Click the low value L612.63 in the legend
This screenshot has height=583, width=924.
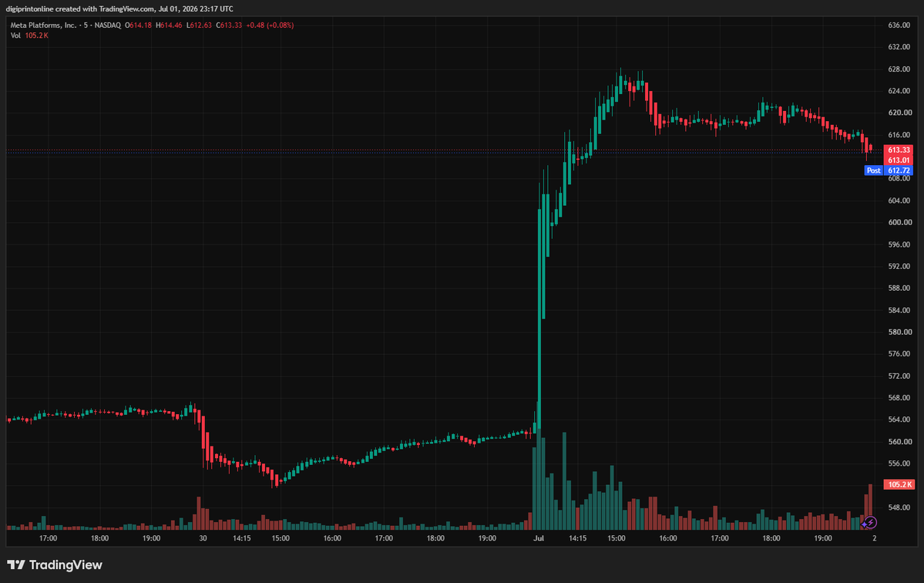tap(199, 25)
